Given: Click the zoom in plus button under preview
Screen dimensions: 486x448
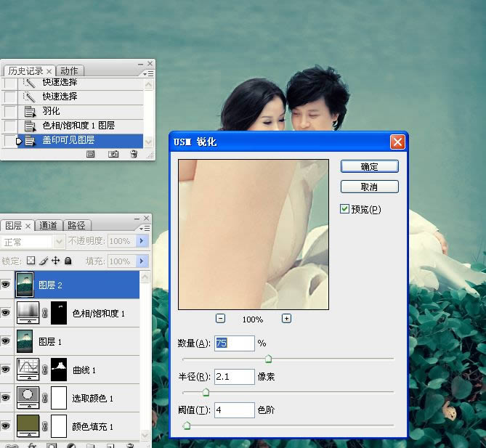Looking at the screenshot, I should [x=286, y=319].
